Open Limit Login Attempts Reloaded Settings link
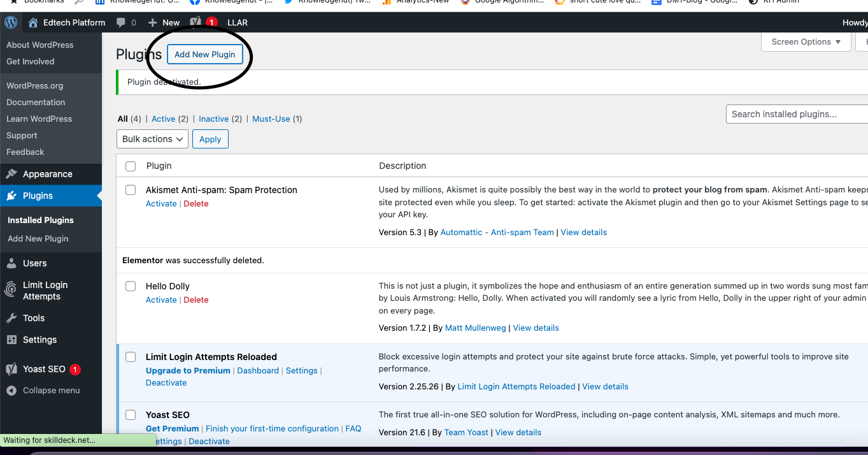Screen dimensions: 868x455 (302, 371)
